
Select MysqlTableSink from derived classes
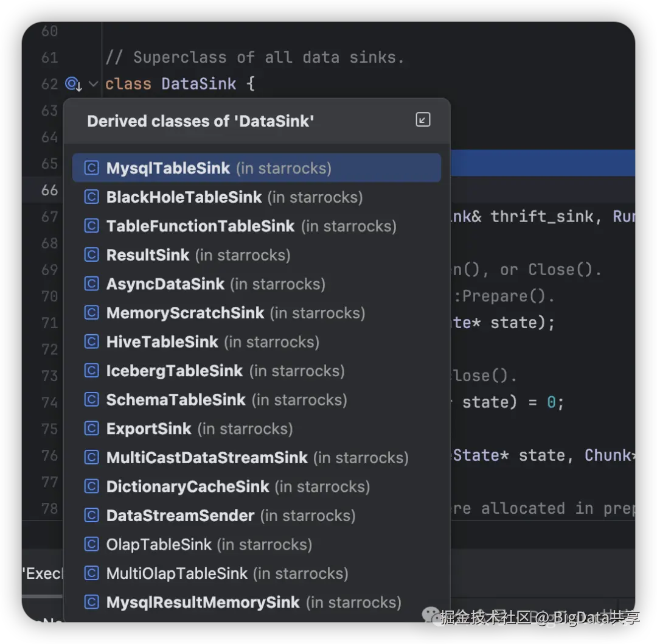coord(169,168)
